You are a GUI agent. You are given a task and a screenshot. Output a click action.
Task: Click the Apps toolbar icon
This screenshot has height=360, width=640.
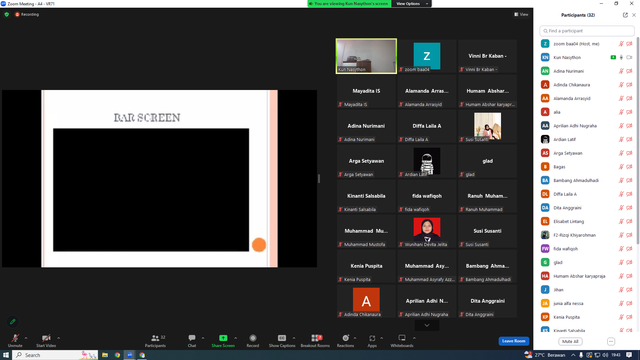(372, 338)
